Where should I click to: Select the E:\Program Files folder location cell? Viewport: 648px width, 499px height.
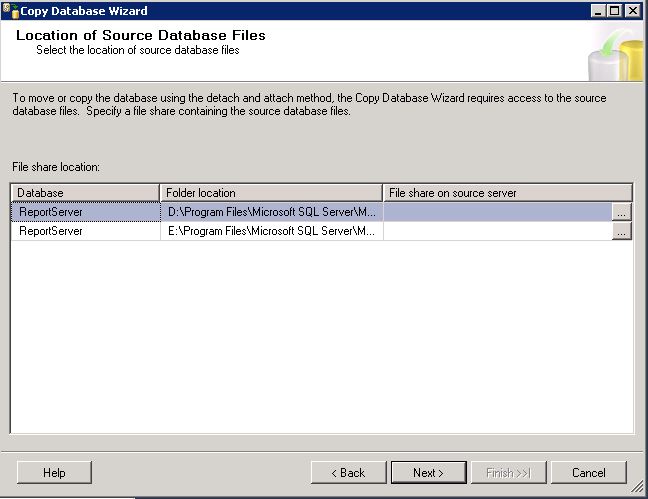tap(272, 231)
